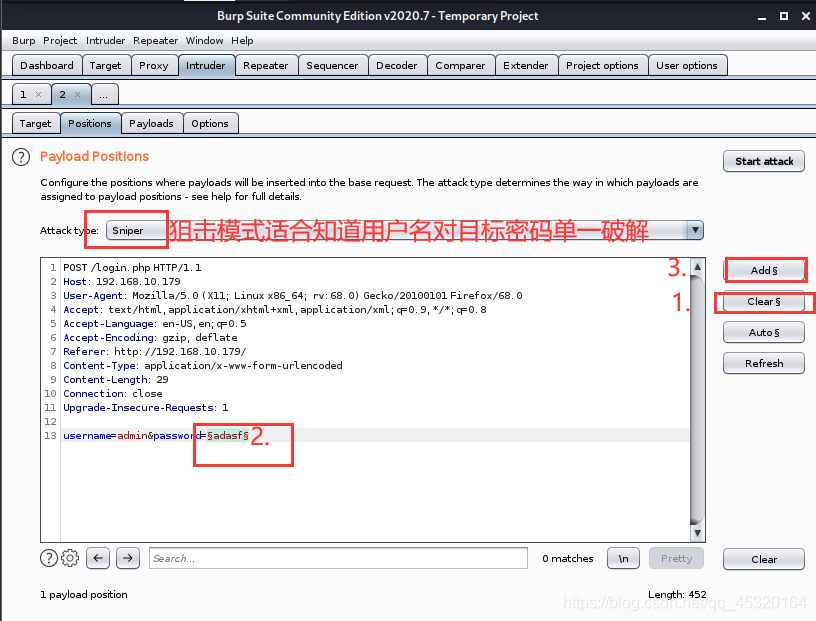Screen dimensions: 816x621
Task: Click the Accept-Language header line
Action: click(x=155, y=324)
